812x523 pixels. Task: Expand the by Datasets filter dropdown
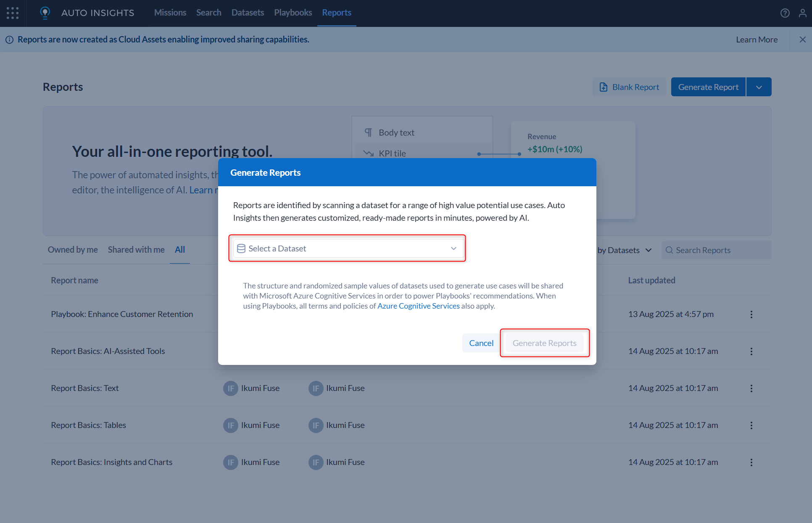click(625, 250)
